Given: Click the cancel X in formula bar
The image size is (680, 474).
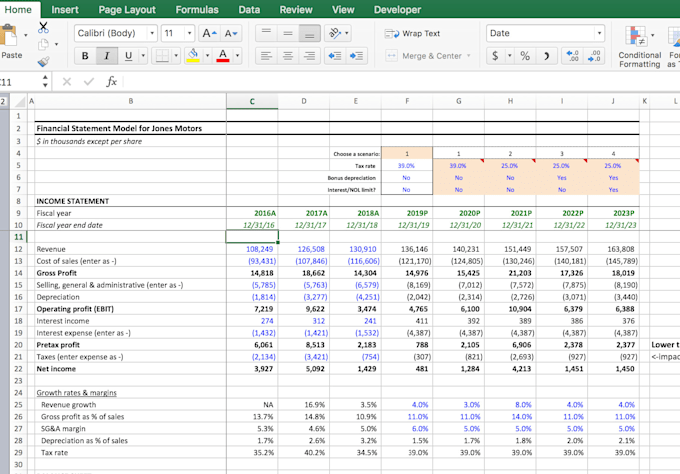Looking at the screenshot, I should [x=67, y=82].
